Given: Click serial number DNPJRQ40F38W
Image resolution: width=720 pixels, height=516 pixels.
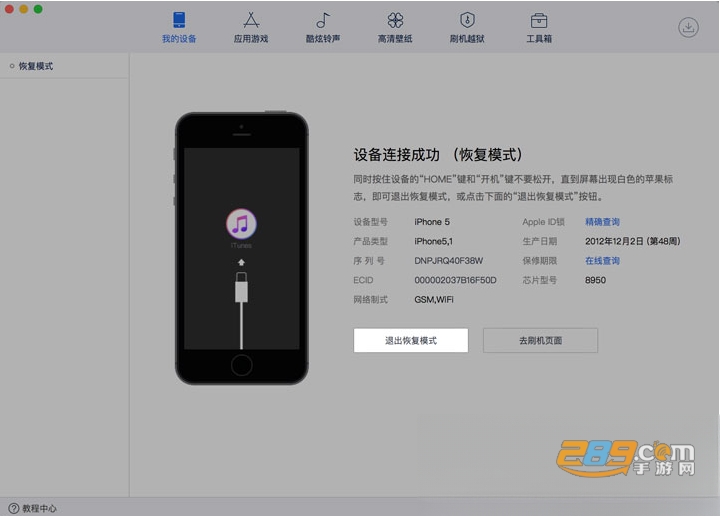Looking at the screenshot, I should point(449,261).
